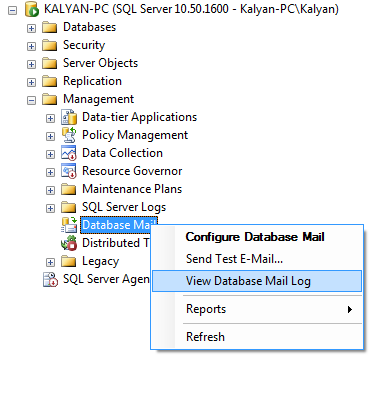Expand the Maintenance Plans node
The width and height of the screenshot is (382, 411).
[50, 191]
